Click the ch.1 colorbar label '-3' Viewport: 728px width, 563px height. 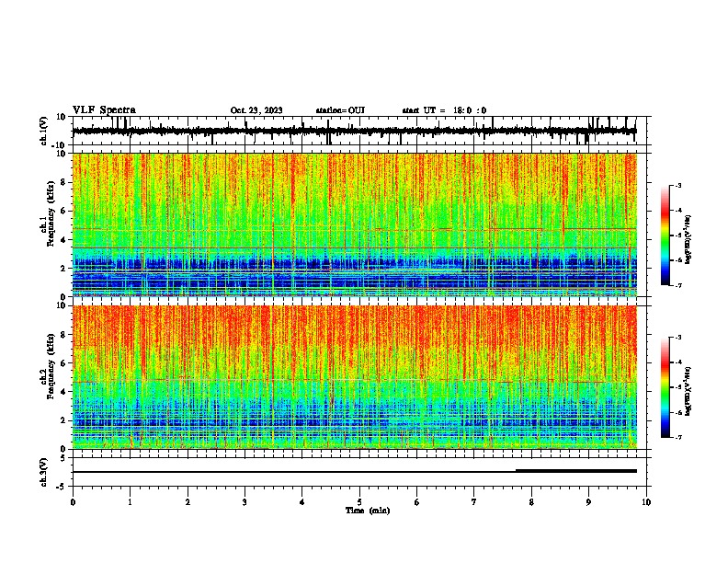pos(678,185)
